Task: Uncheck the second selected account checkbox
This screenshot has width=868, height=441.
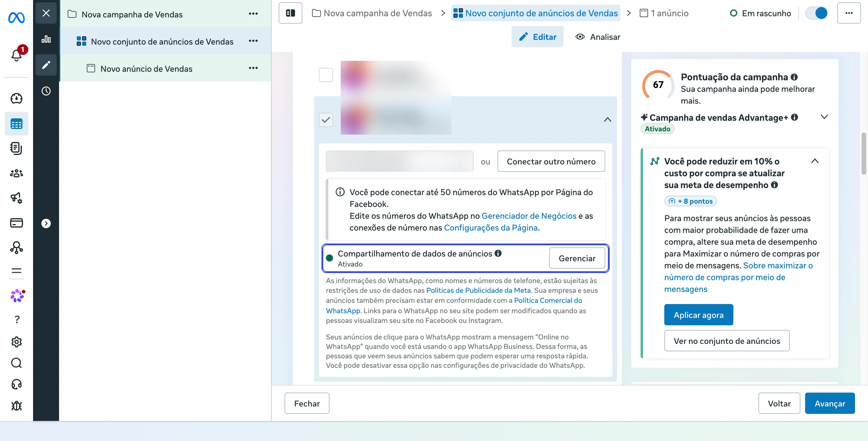Action: (x=326, y=120)
